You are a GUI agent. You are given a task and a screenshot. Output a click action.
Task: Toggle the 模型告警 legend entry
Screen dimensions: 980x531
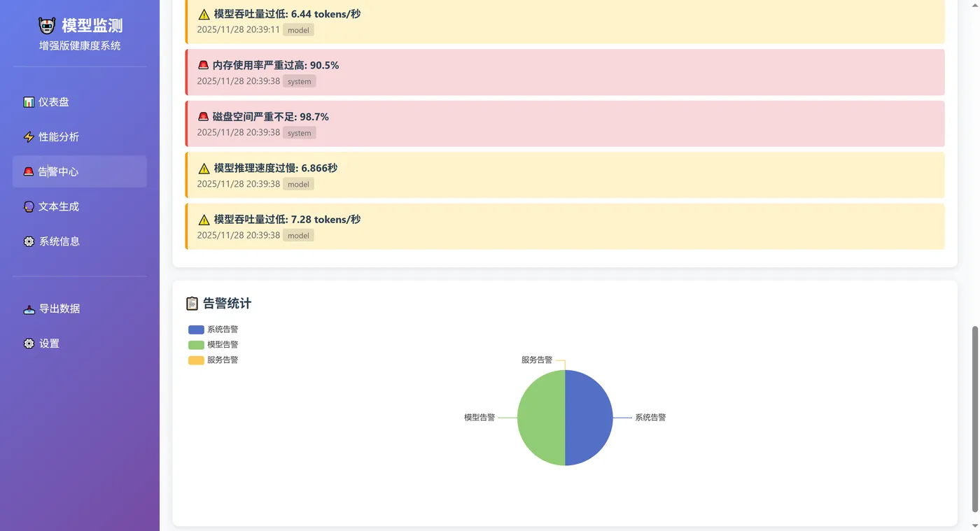(x=213, y=344)
